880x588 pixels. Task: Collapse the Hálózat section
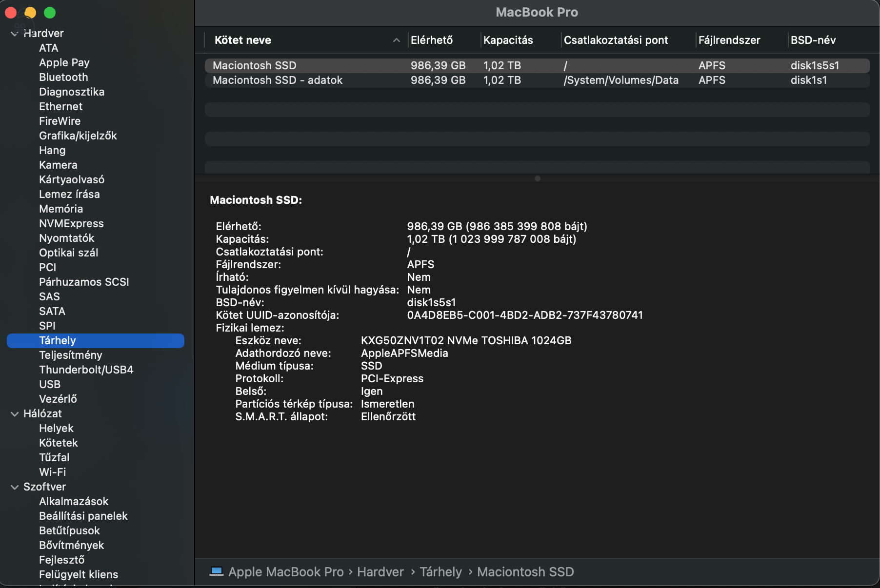pos(15,414)
